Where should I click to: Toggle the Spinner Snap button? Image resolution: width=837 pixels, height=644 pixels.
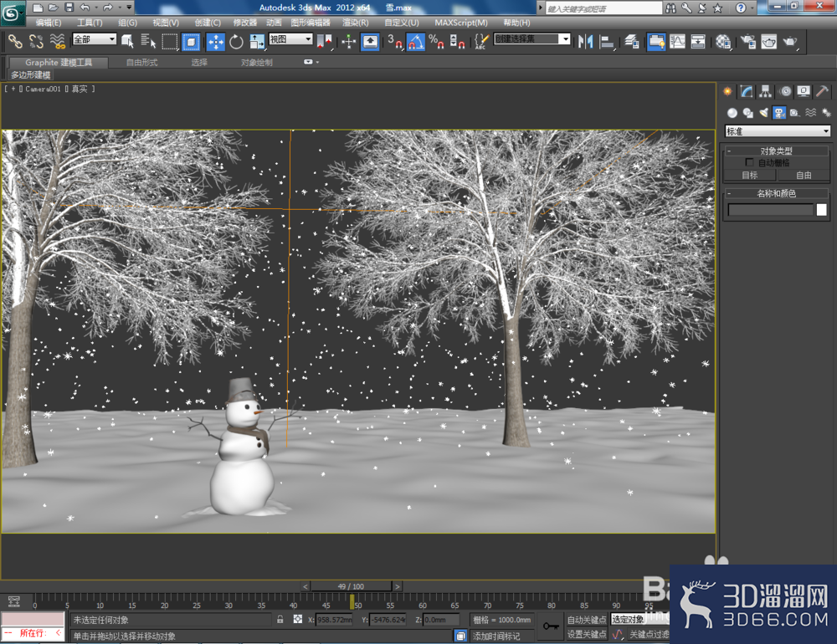click(457, 42)
